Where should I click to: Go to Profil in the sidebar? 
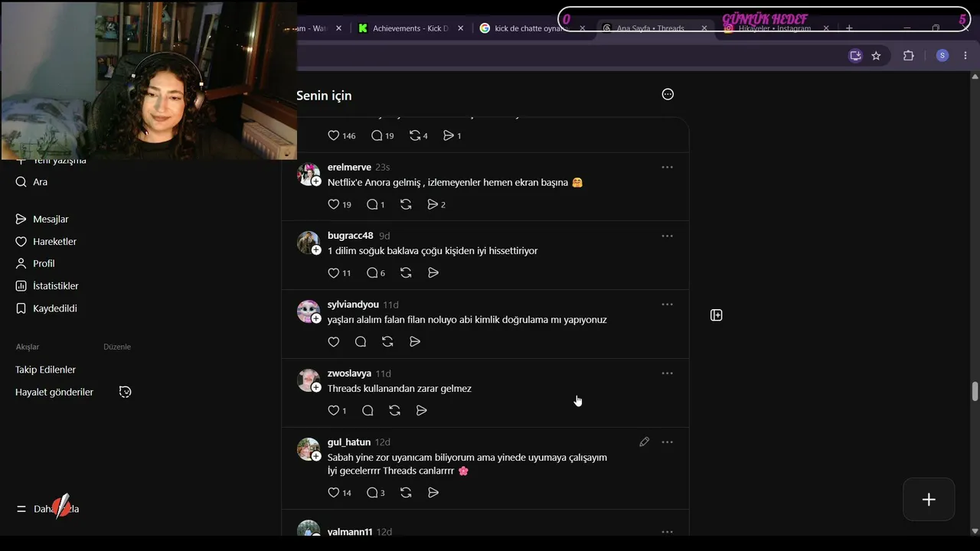(35, 263)
